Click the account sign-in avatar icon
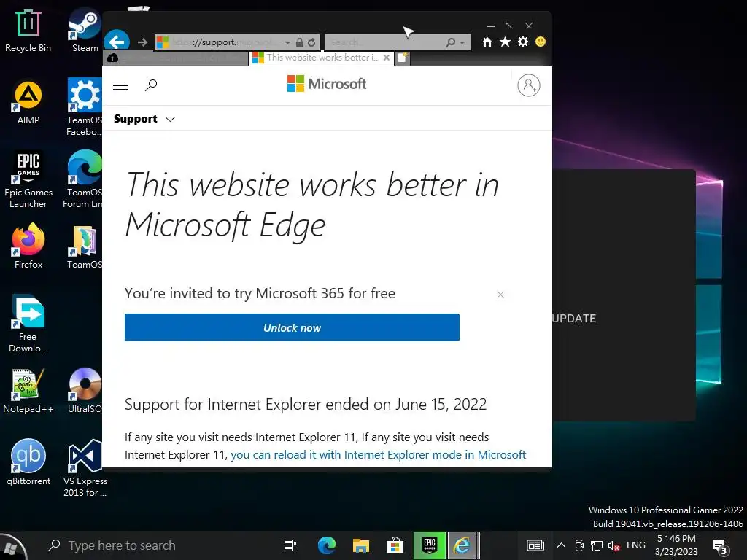 click(x=529, y=85)
